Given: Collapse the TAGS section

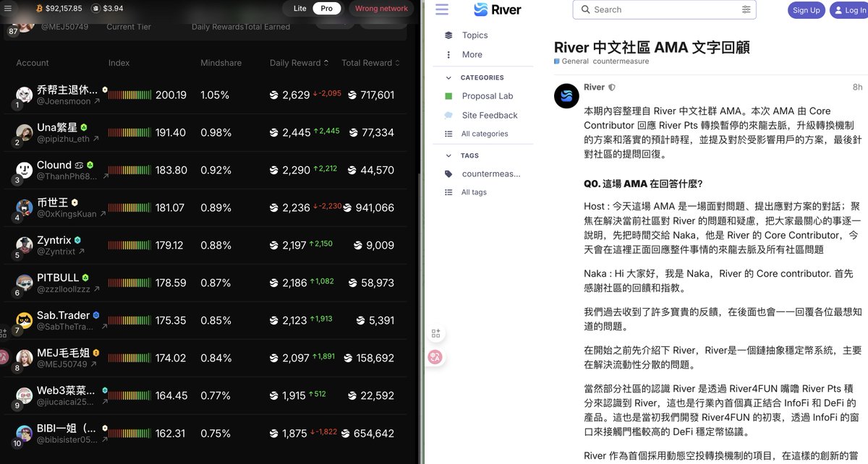Looking at the screenshot, I should pos(469,155).
